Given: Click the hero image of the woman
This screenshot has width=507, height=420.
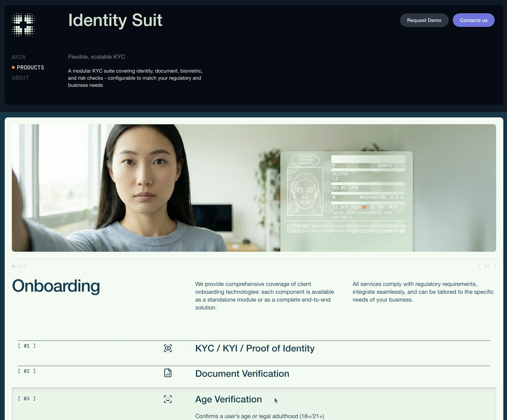Looking at the screenshot, I should point(254,188).
